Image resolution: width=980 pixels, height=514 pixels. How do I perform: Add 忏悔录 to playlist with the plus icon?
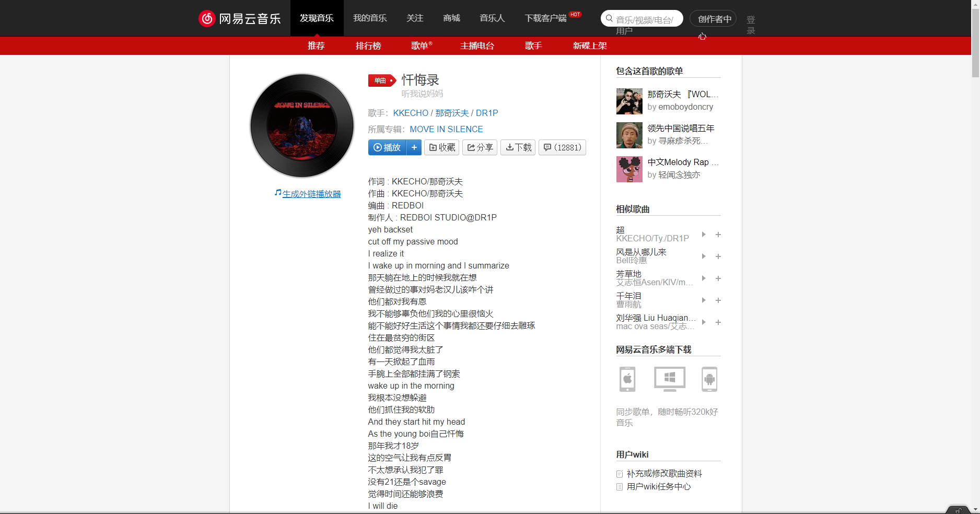point(413,147)
